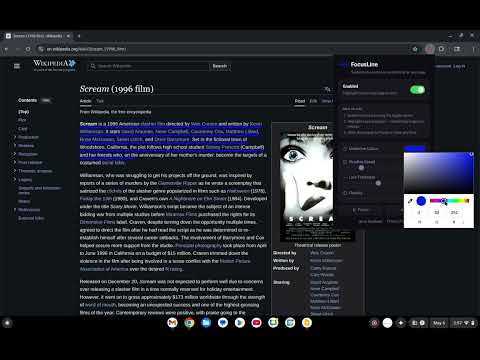Expand the References section in Contents
Image resolution: width=480 pixels, height=360 pixels.
pos(15,210)
